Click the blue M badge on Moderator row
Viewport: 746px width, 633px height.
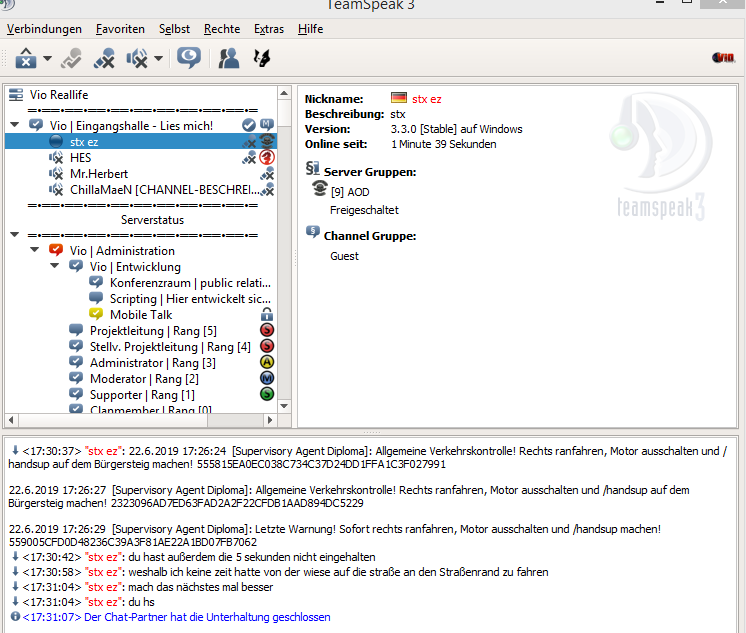[267, 378]
